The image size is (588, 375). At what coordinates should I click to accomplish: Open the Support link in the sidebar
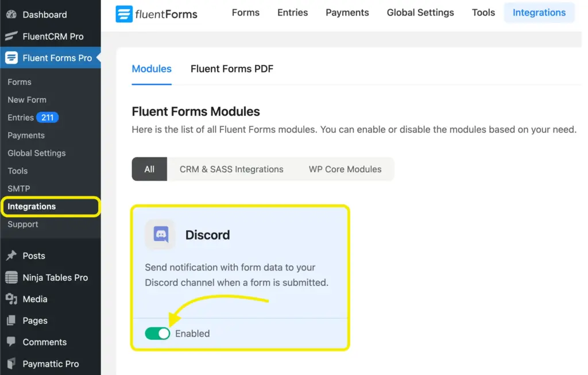22,224
